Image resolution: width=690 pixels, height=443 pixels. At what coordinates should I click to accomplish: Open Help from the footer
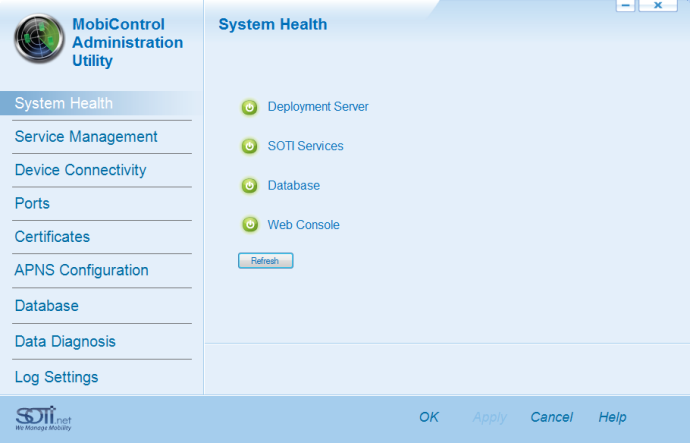612,417
